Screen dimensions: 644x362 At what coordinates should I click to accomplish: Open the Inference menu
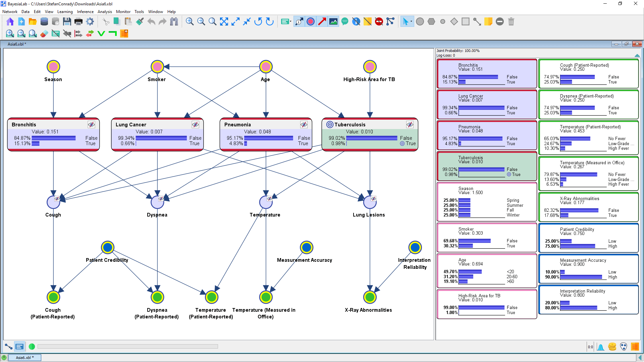[x=85, y=12]
